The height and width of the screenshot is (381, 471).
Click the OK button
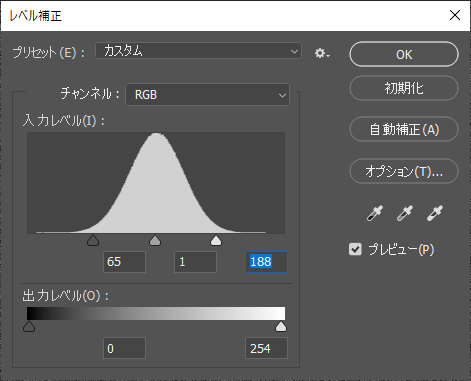[404, 54]
